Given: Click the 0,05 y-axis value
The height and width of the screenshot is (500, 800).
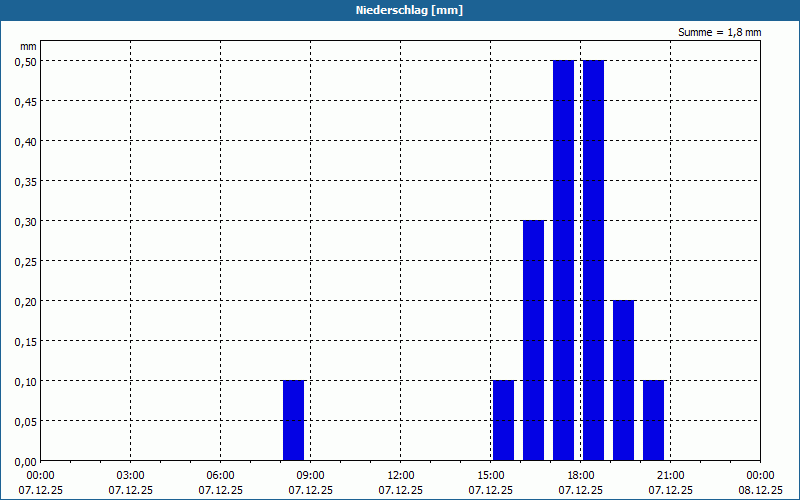Looking at the screenshot, I should [26, 421].
